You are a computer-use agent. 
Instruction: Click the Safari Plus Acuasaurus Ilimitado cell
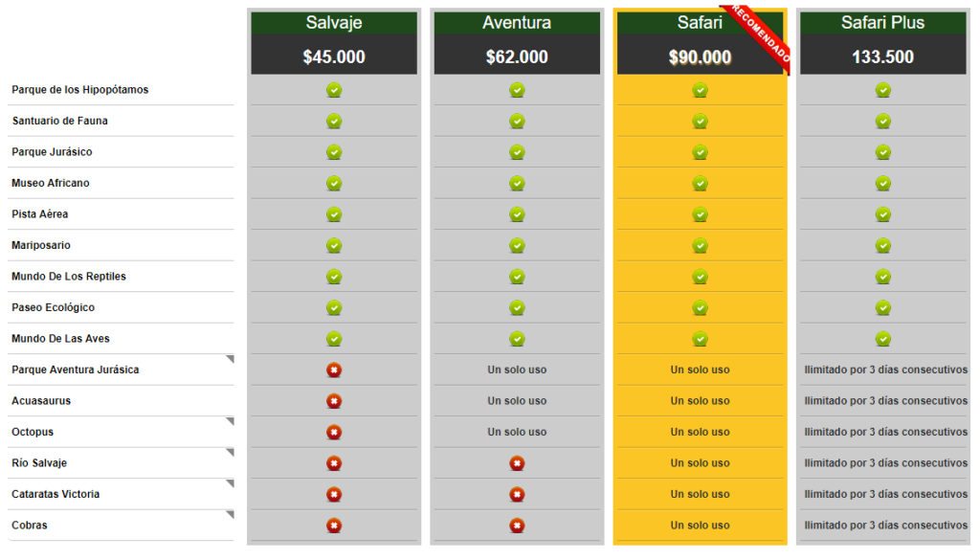[885, 401]
